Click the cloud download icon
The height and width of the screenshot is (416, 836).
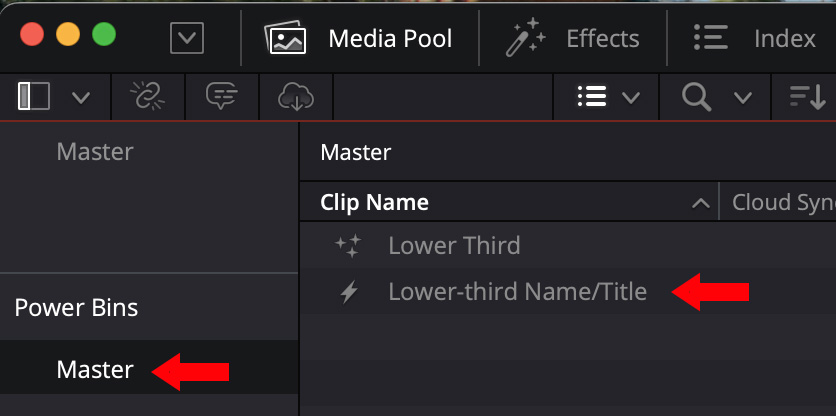coord(295,96)
